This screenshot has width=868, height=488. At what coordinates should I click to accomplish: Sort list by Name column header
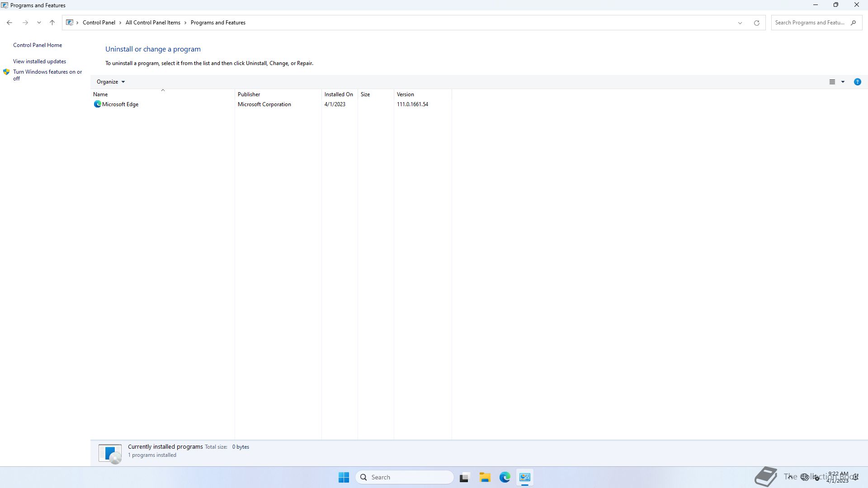coord(163,94)
